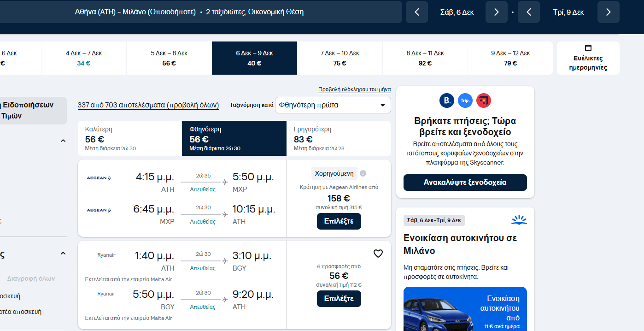Image resolution: width=644 pixels, height=331 pixels.
Task: Select the Γρηγορότερη 83 € tab
Action: pyautogui.click(x=339, y=138)
